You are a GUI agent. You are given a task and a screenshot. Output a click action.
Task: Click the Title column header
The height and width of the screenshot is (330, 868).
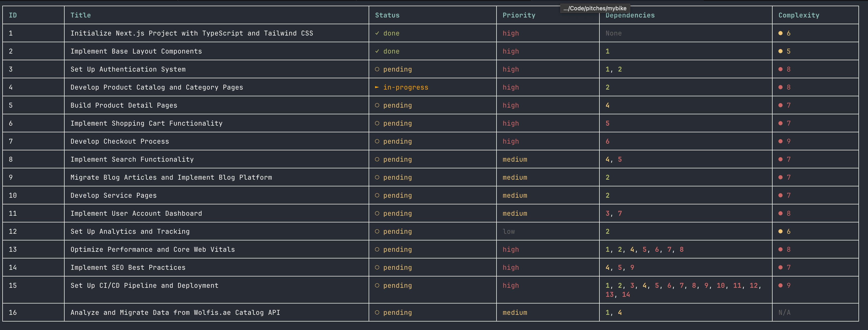[81, 15]
